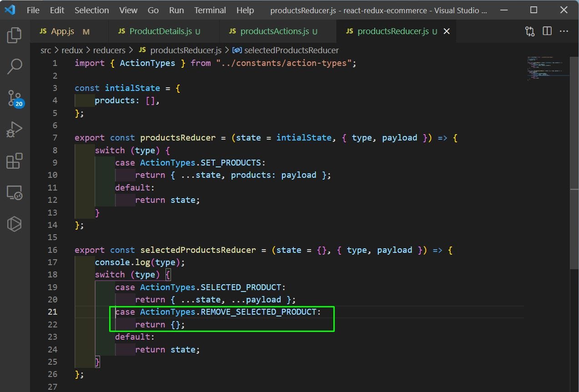This screenshot has height=392, width=579.
Task: Open the Run and Debug view
Action: [15, 130]
